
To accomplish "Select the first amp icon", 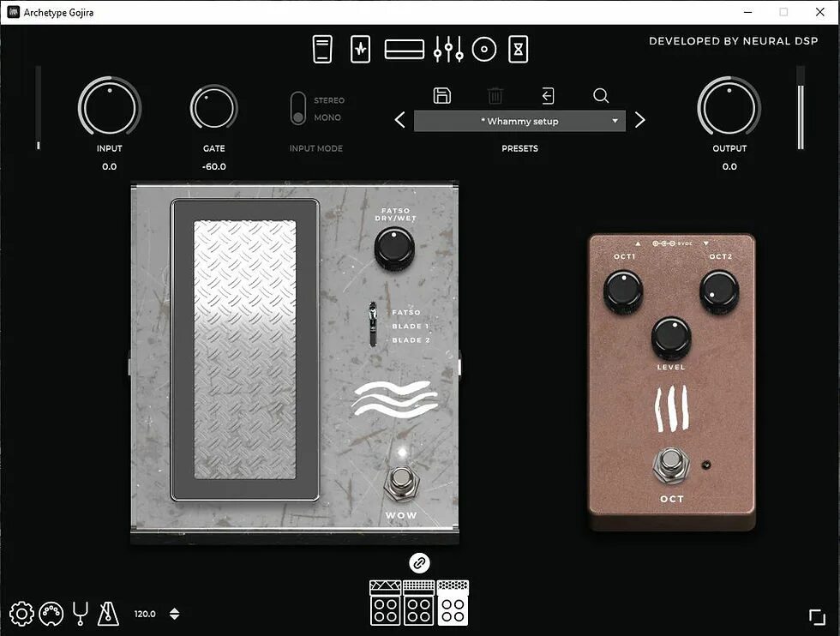I will click(x=385, y=603).
